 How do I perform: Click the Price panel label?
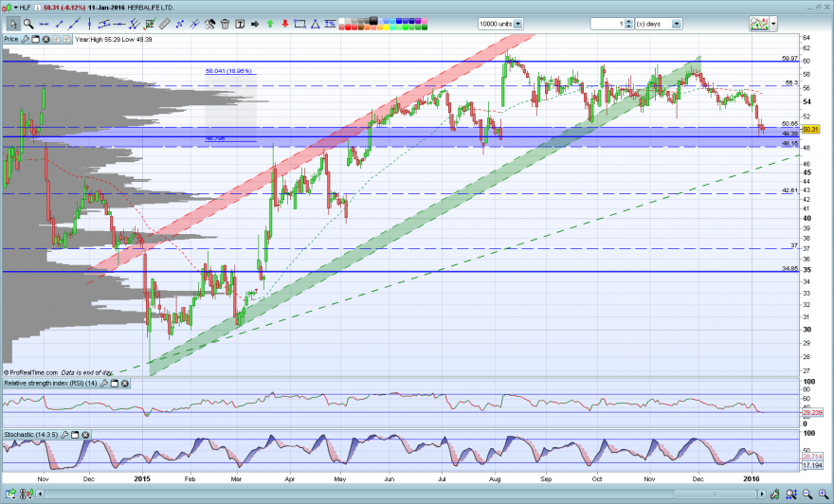(11, 39)
